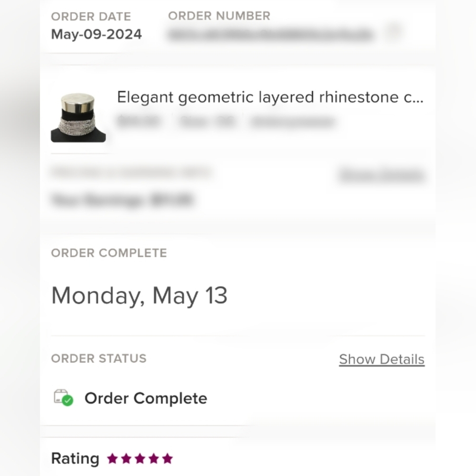Expand Show Details for Order Status
The width and height of the screenshot is (476, 476).
tap(381, 359)
